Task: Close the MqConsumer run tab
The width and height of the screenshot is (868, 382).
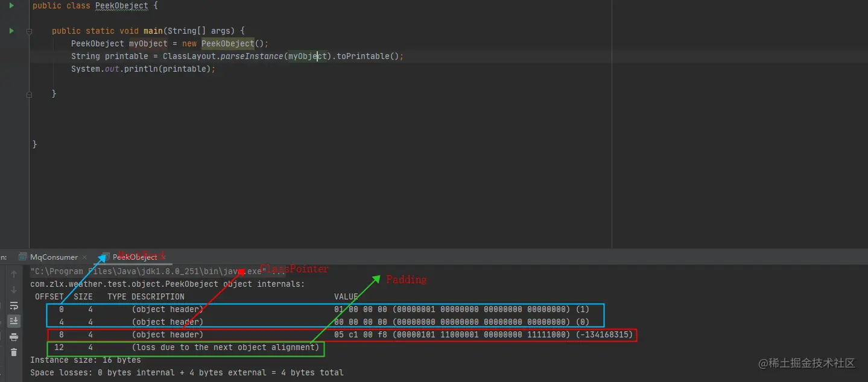Action: click(85, 257)
